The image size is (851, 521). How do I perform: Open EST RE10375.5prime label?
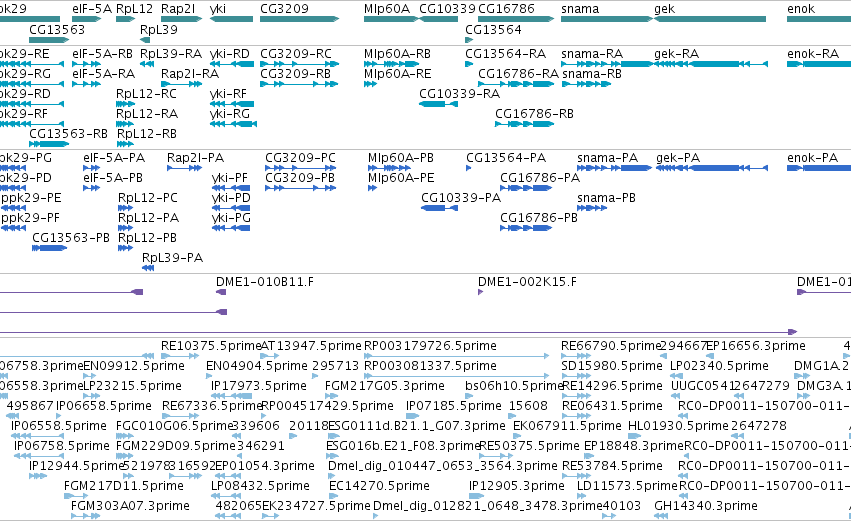pos(212,346)
